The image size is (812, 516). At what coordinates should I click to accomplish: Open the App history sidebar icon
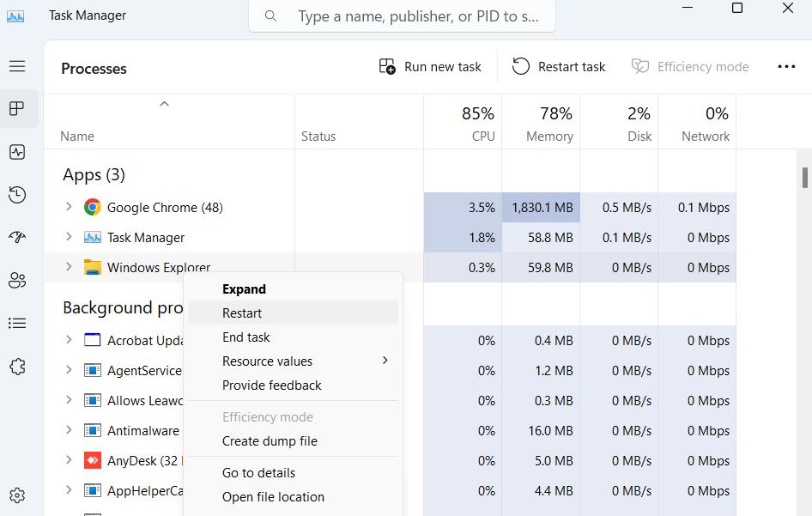pos(17,195)
